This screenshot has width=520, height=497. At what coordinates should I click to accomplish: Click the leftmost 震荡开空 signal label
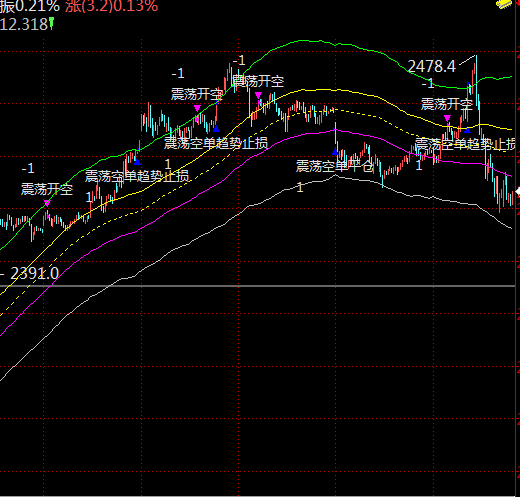pos(47,189)
